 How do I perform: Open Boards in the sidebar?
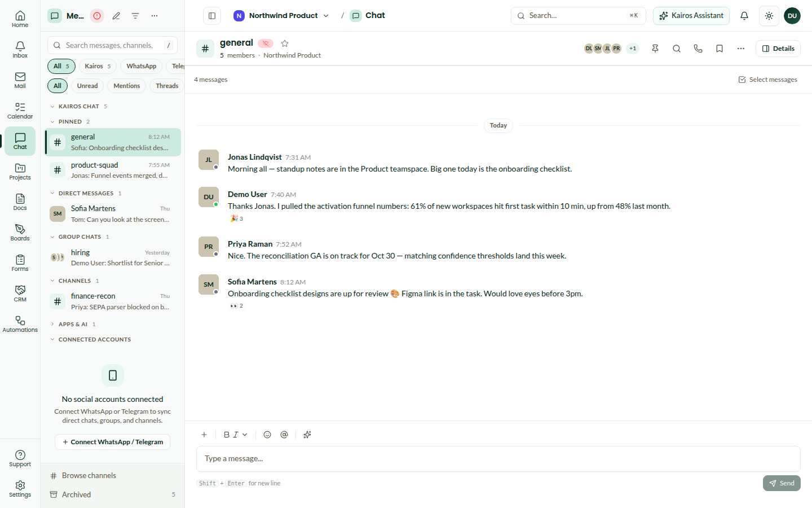click(x=20, y=233)
